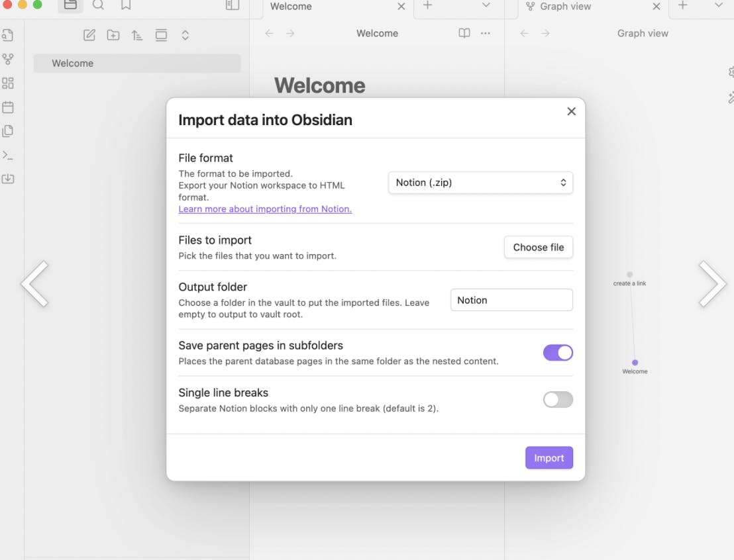Screen dimensions: 734x560
Task: Open the Bookmarks sidebar panel
Action: tap(126, 6)
